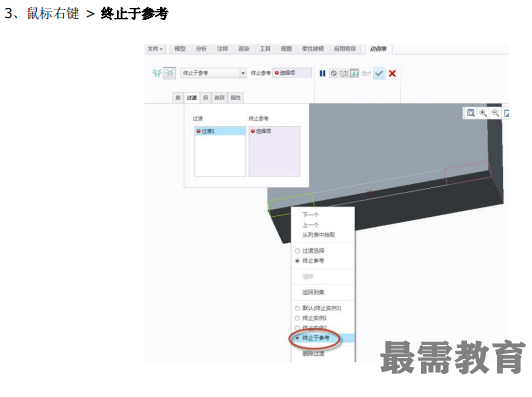Click the refit view magnifier icon
The width and height of the screenshot is (532, 397).
(x=471, y=113)
